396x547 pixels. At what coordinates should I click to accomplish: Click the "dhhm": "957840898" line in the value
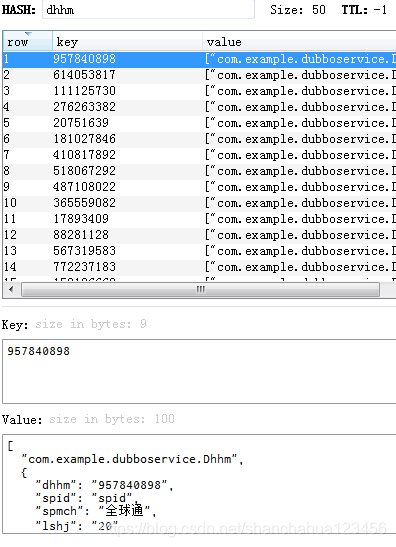coord(104,485)
